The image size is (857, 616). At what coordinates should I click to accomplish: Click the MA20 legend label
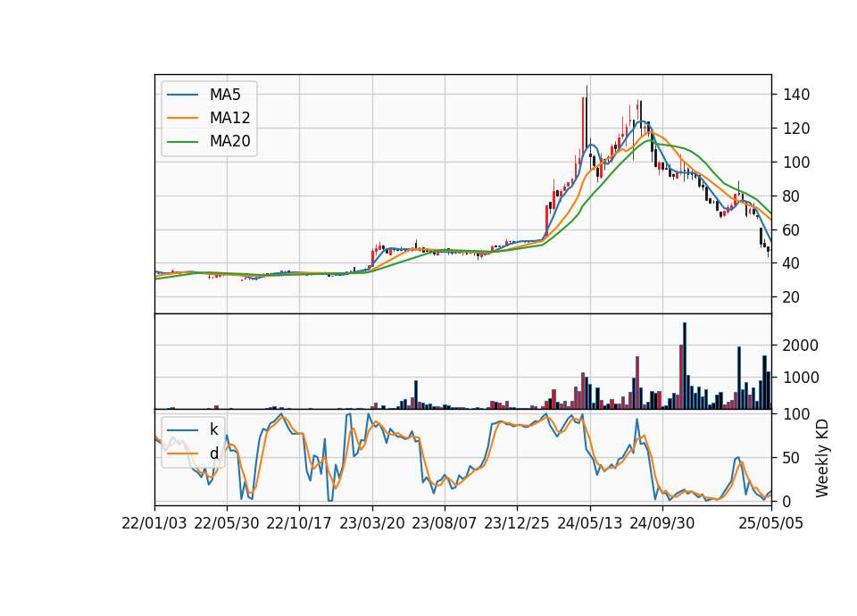click(229, 142)
